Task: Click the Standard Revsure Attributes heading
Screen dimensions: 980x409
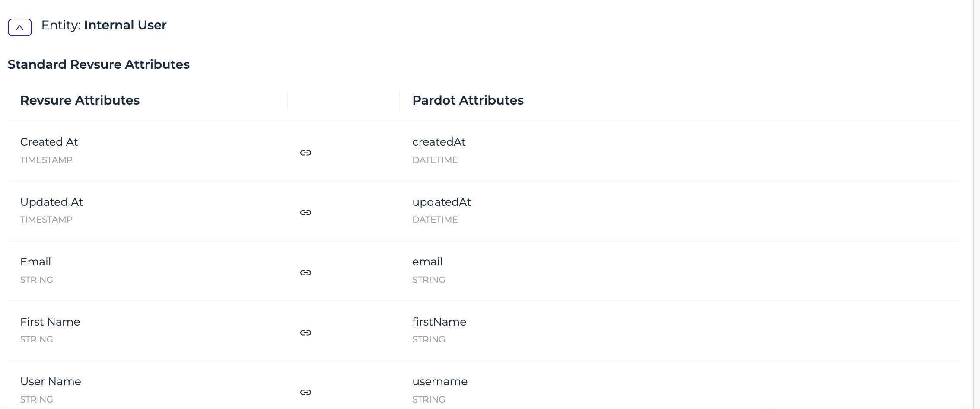Action: coord(99,64)
